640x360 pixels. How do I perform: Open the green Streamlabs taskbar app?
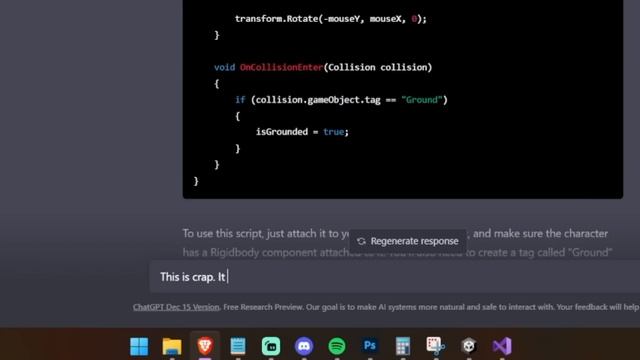271,346
